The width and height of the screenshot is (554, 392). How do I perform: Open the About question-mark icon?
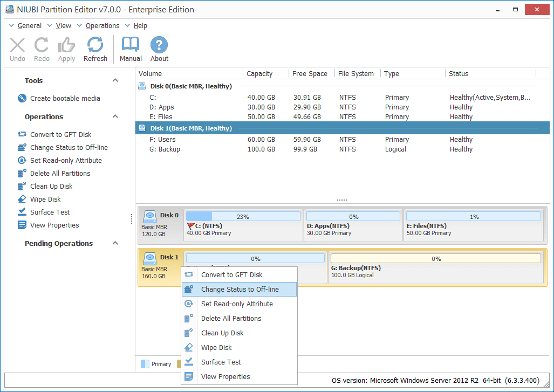[159, 45]
